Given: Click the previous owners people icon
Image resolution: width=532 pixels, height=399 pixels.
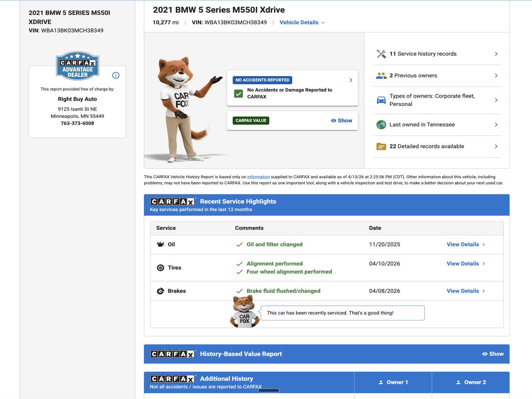Looking at the screenshot, I should coord(381,76).
